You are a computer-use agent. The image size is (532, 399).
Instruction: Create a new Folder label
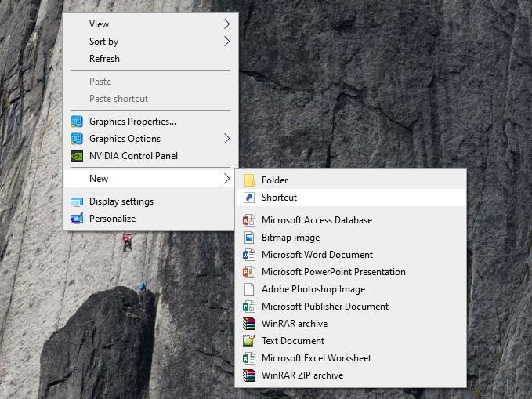coord(274,180)
